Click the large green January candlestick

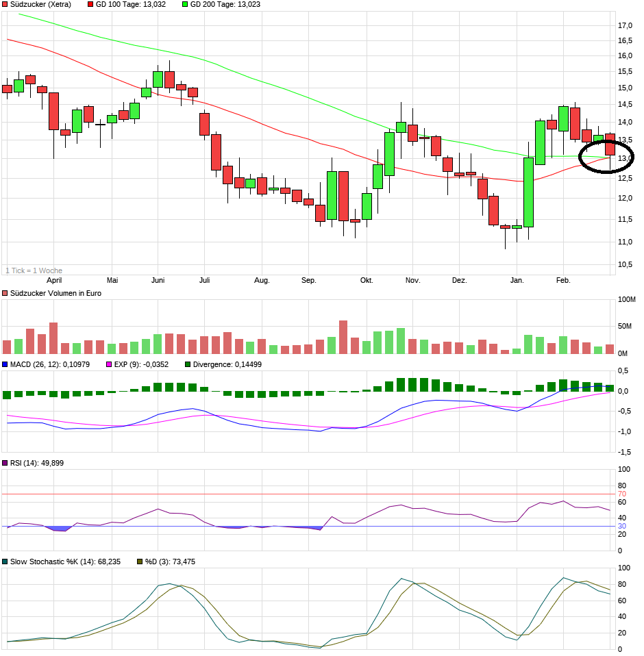(x=528, y=192)
